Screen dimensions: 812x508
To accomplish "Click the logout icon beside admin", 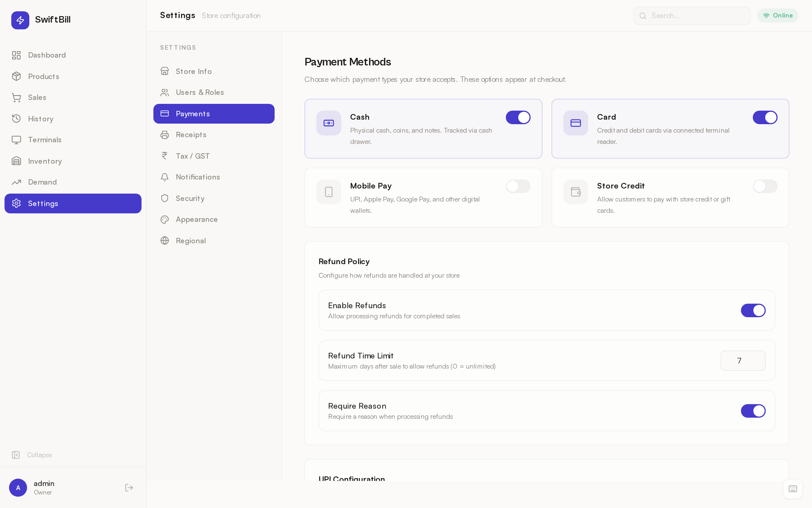I will point(129,487).
